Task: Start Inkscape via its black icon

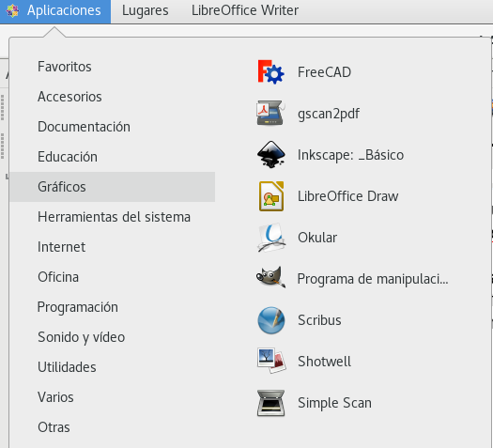Action: (270, 155)
